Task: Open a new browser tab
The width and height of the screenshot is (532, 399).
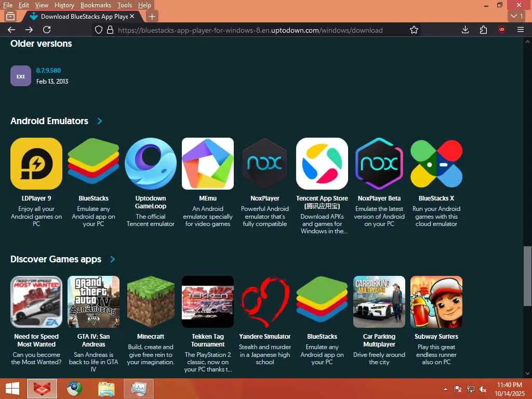Action: pyautogui.click(x=152, y=16)
